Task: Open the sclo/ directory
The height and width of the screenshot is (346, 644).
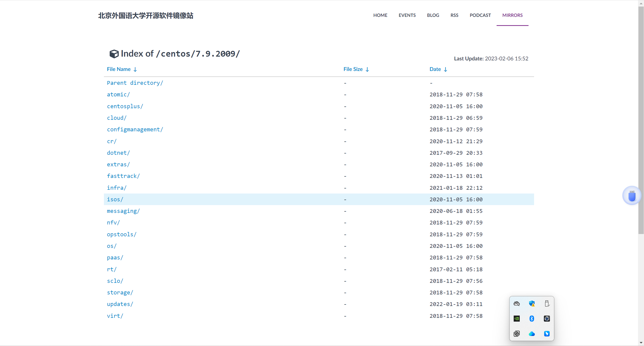Action: point(115,281)
